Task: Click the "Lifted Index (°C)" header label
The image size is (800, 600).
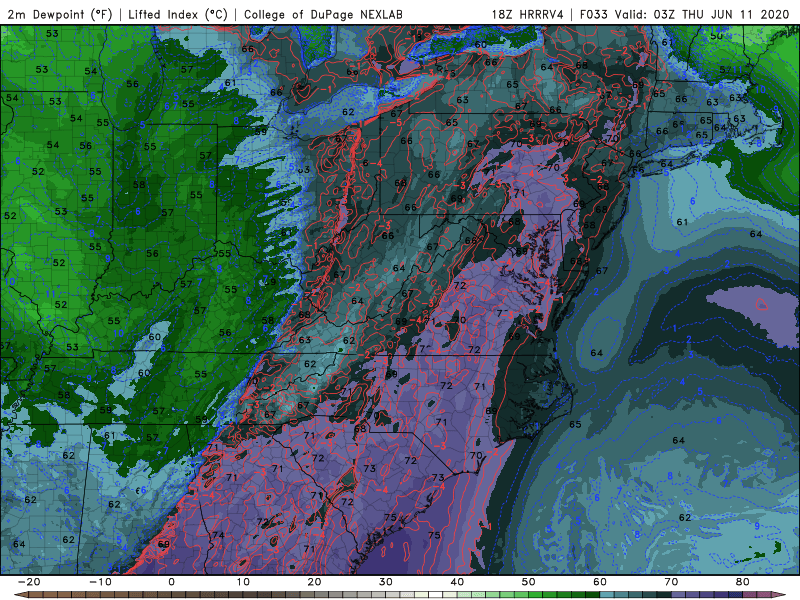Action: pyautogui.click(x=178, y=14)
